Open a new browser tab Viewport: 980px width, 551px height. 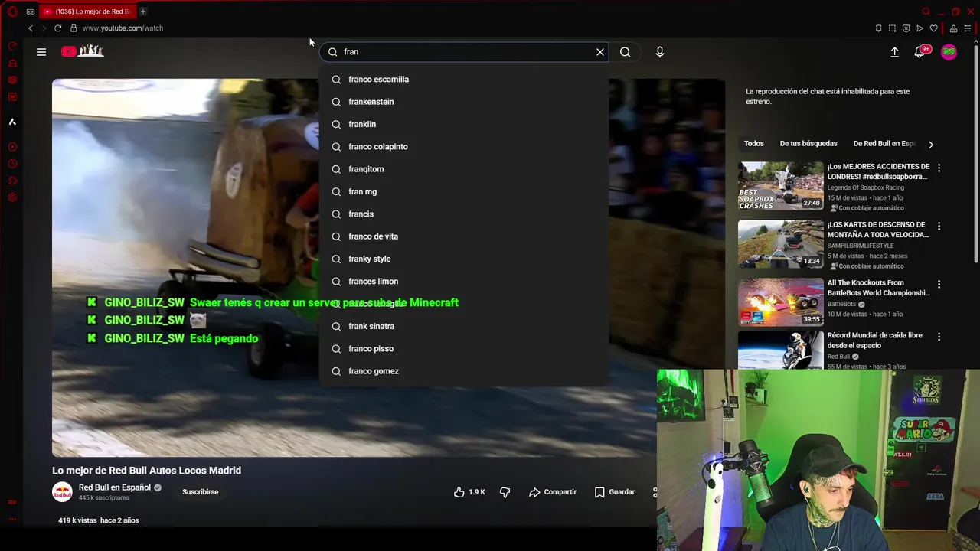[x=143, y=11]
